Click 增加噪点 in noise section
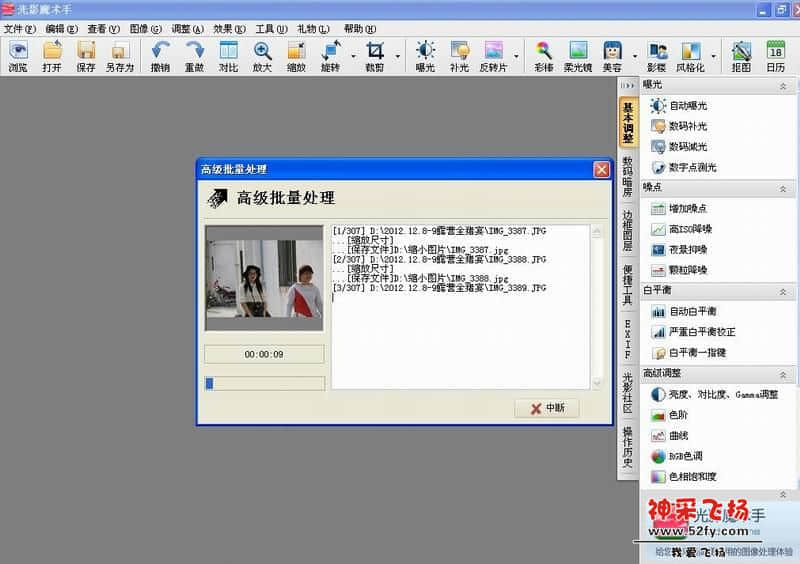This screenshot has height=564, width=800. pyautogui.click(x=678, y=208)
